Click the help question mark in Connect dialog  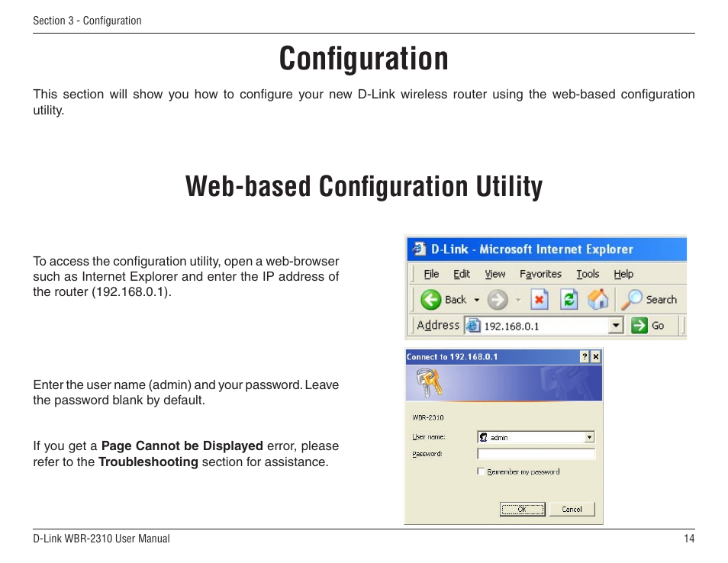point(585,356)
